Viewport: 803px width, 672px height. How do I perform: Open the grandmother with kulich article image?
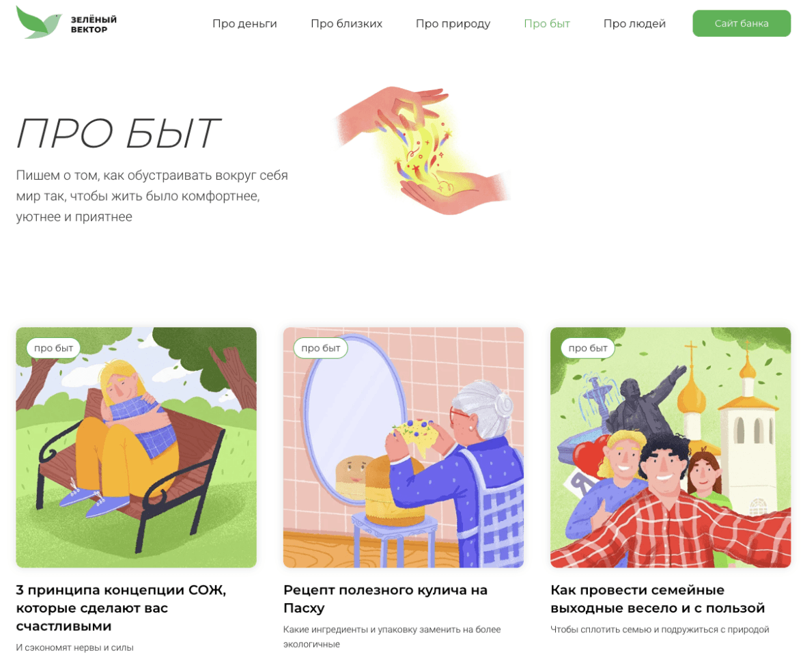point(404,447)
